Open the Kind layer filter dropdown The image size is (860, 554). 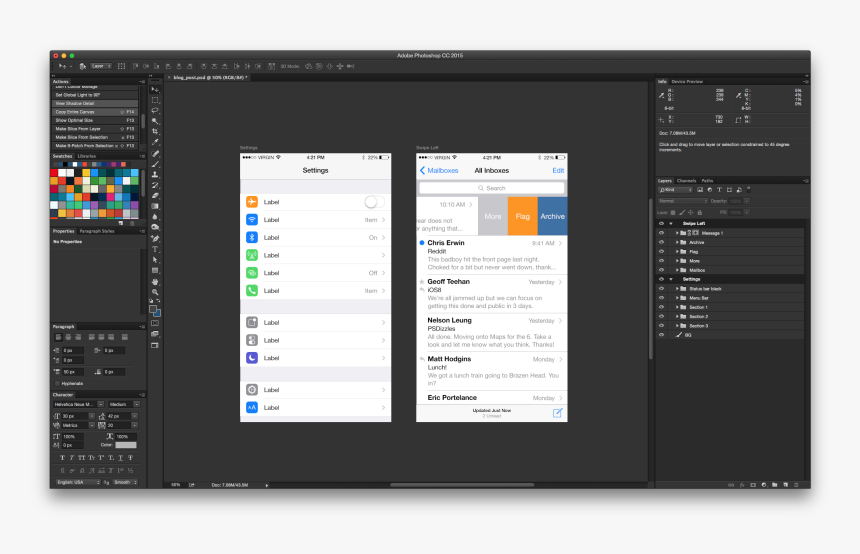tap(676, 190)
